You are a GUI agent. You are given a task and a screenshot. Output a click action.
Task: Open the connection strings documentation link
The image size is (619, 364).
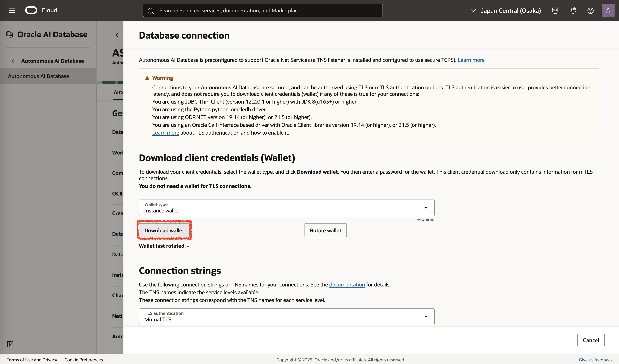(x=347, y=284)
